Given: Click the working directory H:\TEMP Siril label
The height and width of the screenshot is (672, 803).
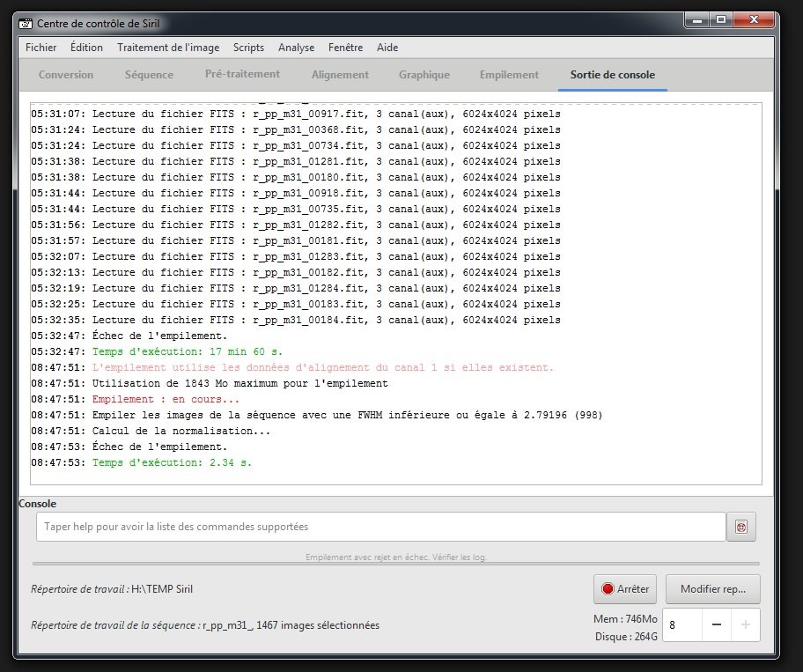Looking at the screenshot, I should [112, 589].
